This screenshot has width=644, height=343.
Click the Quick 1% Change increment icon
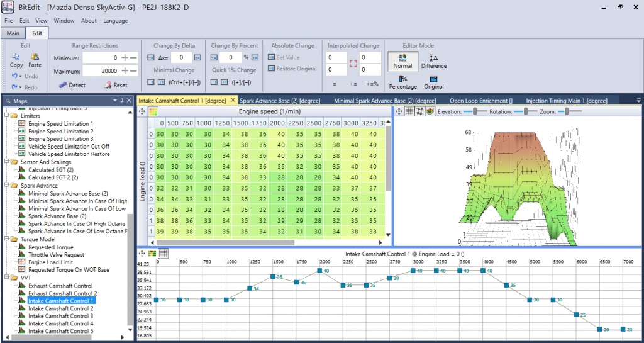[225, 82]
